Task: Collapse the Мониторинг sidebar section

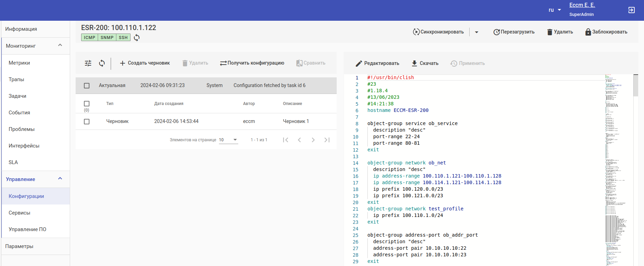Action: click(60, 46)
